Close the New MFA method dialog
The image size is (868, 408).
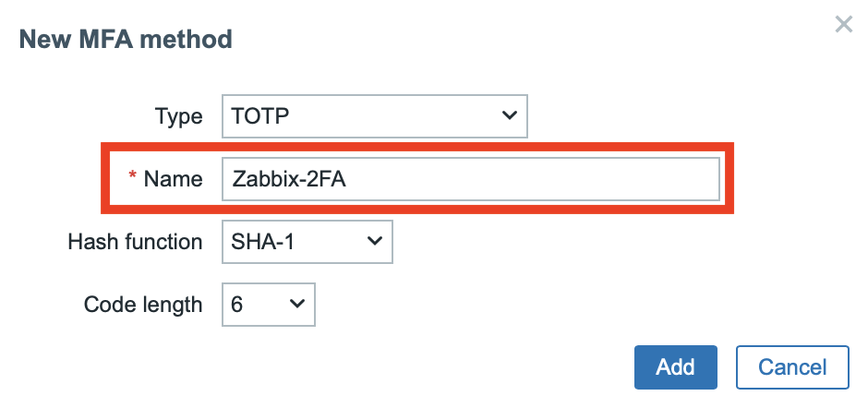click(x=843, y=25)
